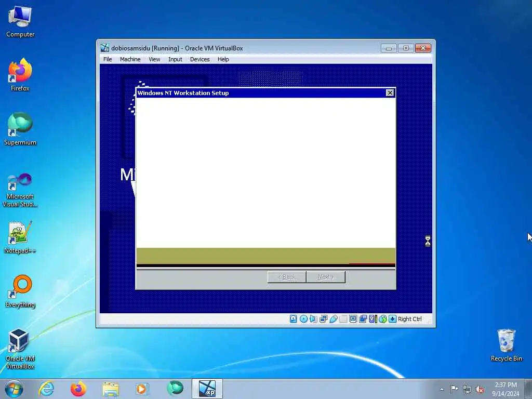Click the Back button in NT Setup

(x=287, y=277)
